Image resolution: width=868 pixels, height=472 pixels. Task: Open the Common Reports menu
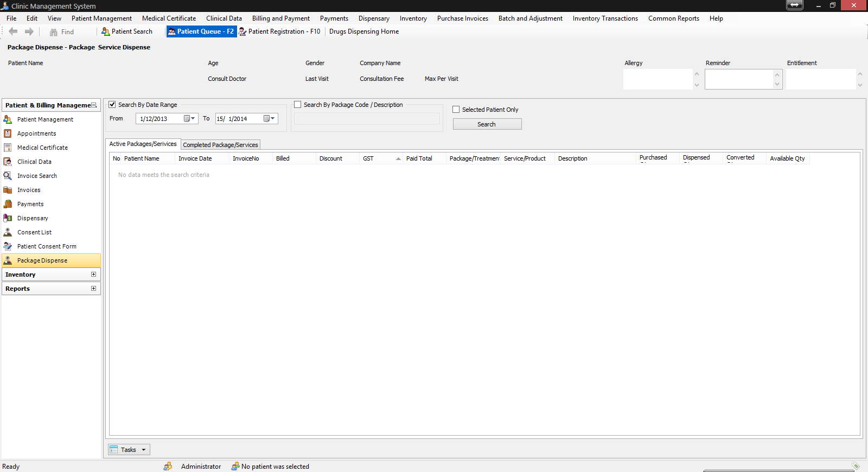[x=674, y=18]
